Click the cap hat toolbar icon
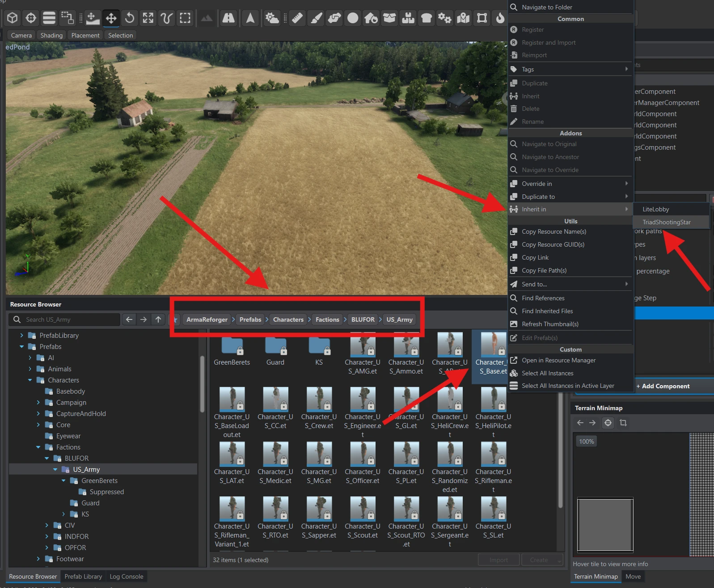This screenshot has width=714, height=588. (427, 18)
